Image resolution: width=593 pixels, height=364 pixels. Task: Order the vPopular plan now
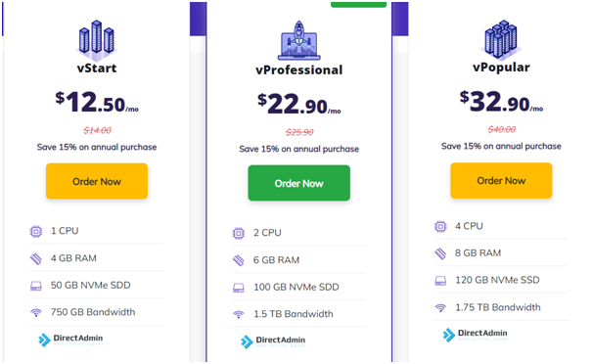[501, 180]
